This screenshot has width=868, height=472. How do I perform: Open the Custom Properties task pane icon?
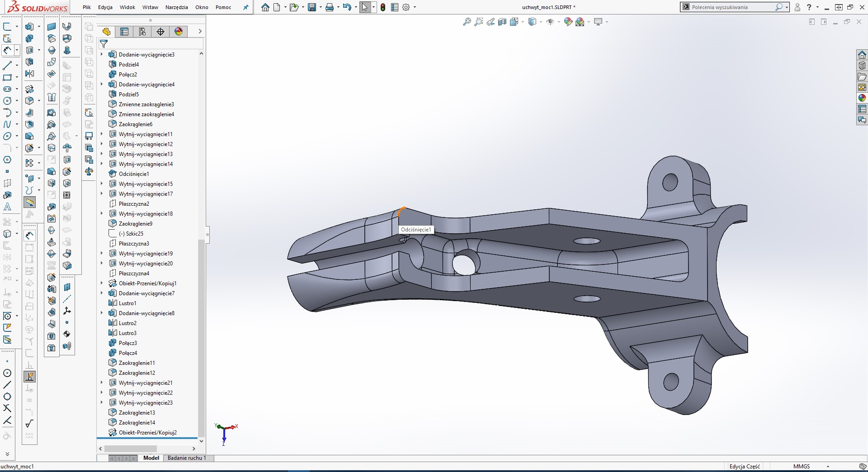862,109
